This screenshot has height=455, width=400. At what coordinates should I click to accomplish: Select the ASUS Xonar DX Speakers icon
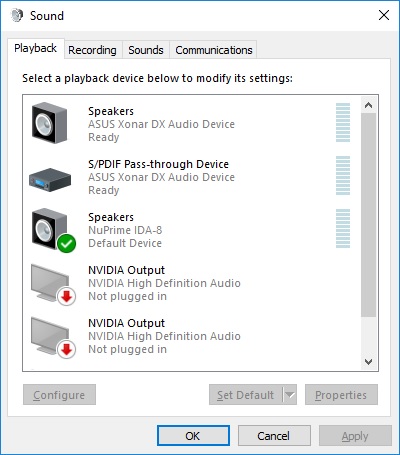tap(49, 123)
